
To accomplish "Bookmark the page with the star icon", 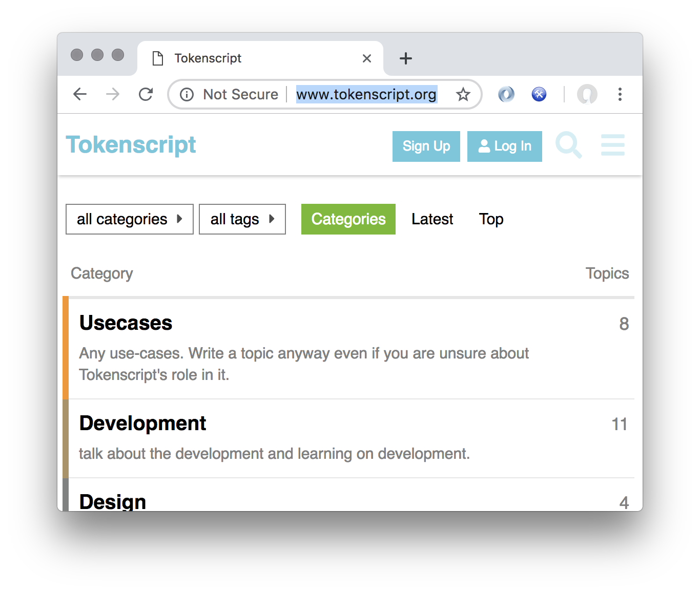I will point(463,94).
